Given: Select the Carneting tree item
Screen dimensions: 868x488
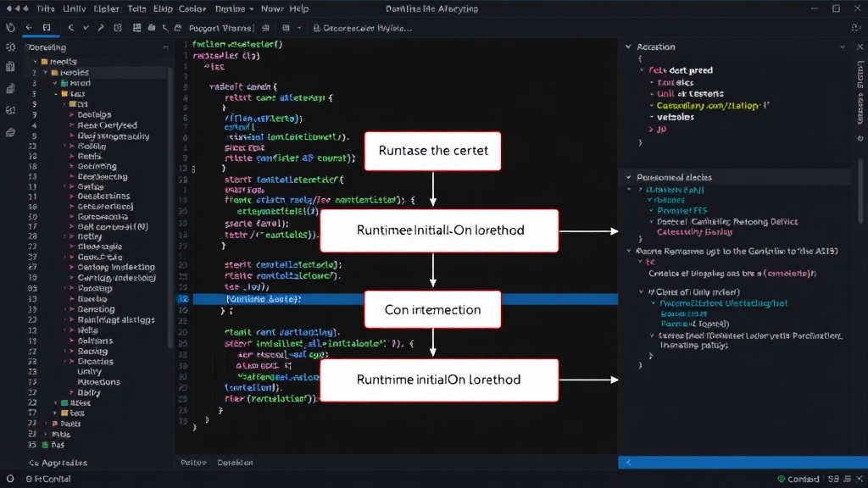Looking at the screenshot, I should (x=97, y=309).
